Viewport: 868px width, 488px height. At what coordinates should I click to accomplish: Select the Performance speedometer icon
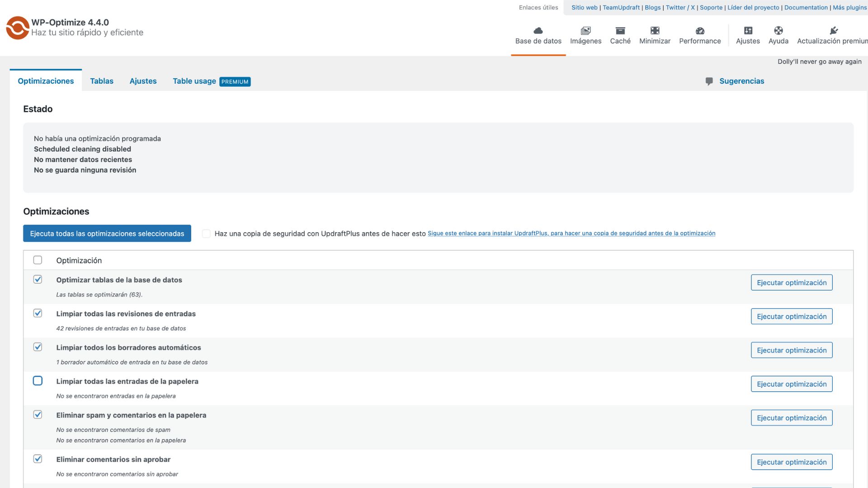[x=700, y=31]
